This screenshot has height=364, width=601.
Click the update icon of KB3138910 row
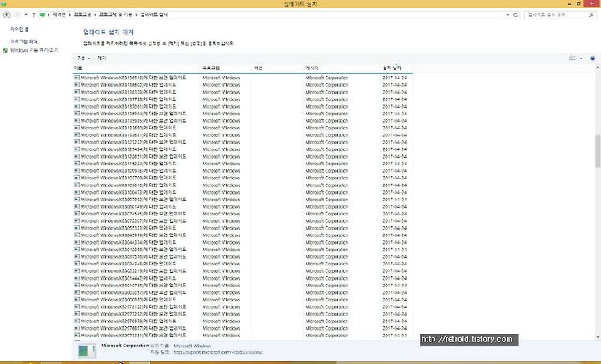pos(77,78)
